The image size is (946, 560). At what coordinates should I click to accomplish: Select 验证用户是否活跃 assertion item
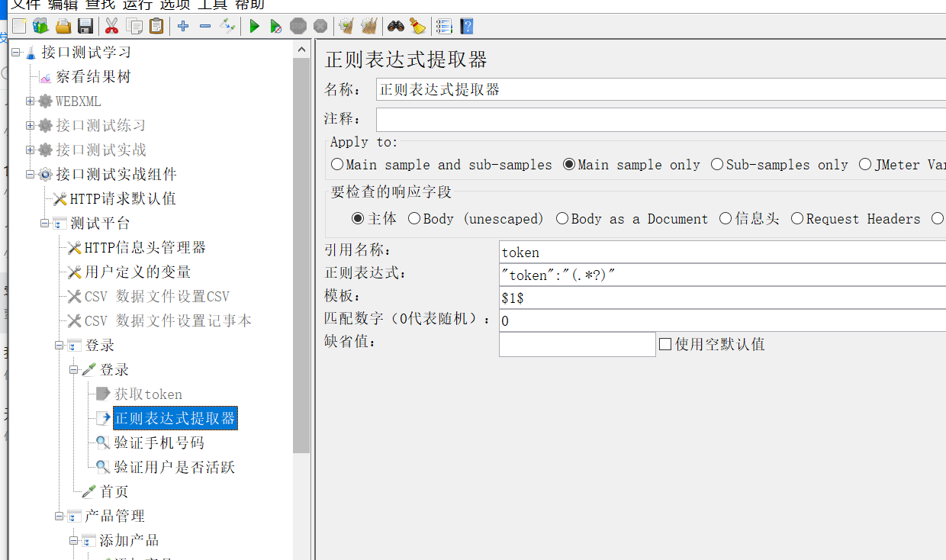[x=174, y=468]
